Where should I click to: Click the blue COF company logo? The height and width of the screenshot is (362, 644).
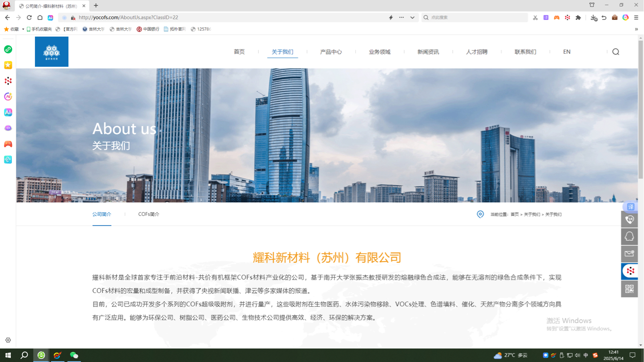click(52, 52)
